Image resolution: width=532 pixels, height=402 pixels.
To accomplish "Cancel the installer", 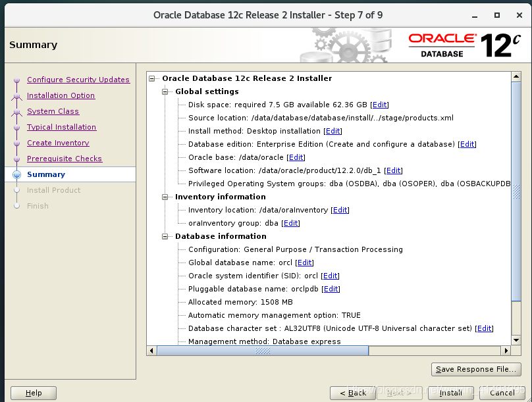I will tap(502, 393).
